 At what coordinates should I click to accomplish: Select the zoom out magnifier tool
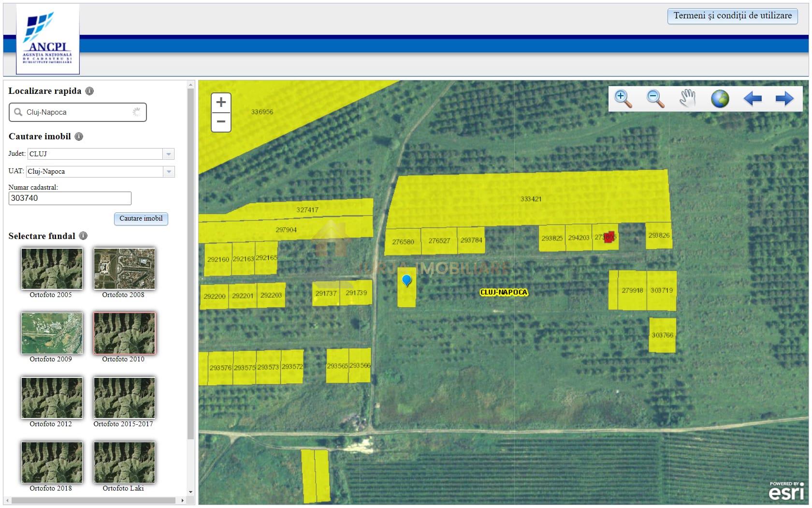point(655,99)
